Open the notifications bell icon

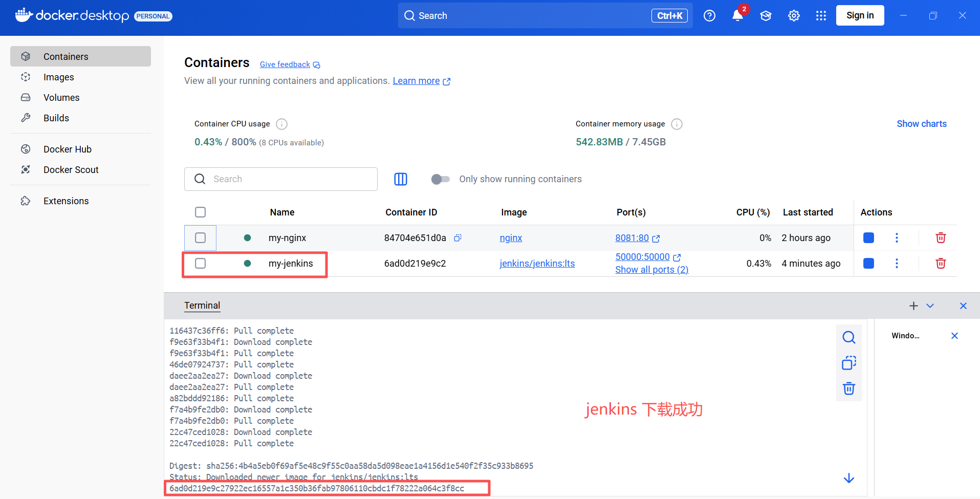(x=737, y=16)
